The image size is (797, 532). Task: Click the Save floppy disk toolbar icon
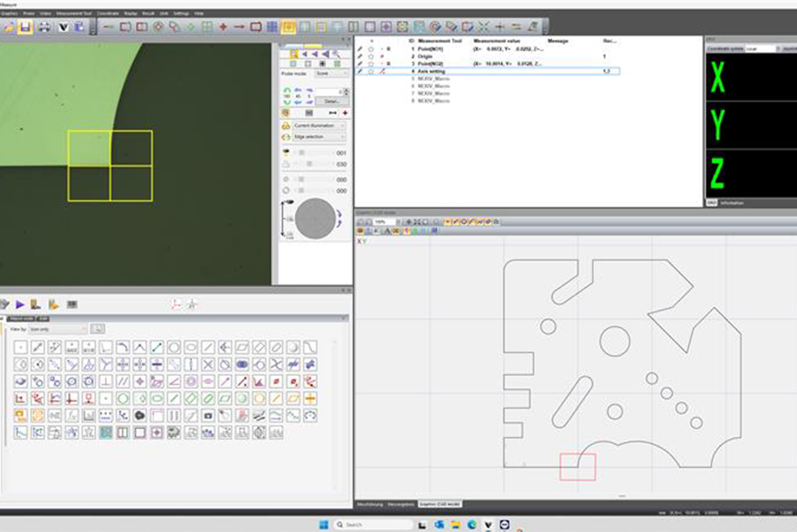(25, 27)
